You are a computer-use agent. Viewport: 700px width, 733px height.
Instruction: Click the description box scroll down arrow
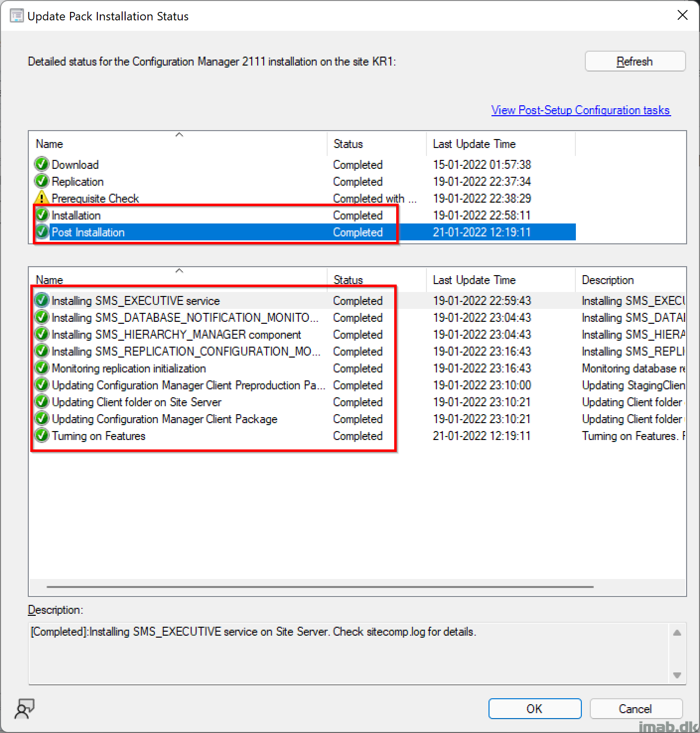677,675
